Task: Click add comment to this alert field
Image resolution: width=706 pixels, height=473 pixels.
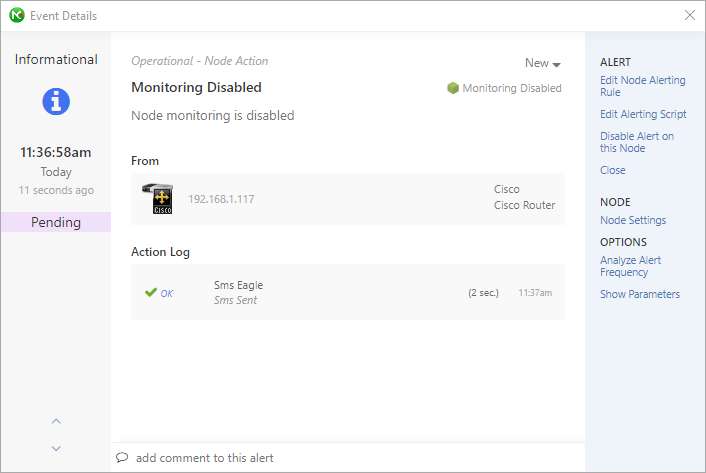Action: tap(348, 458)
